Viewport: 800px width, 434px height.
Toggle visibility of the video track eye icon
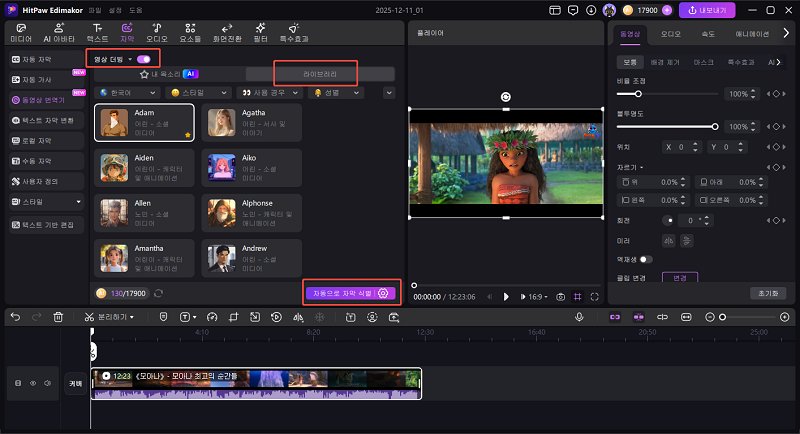click(x=33, y=383)
